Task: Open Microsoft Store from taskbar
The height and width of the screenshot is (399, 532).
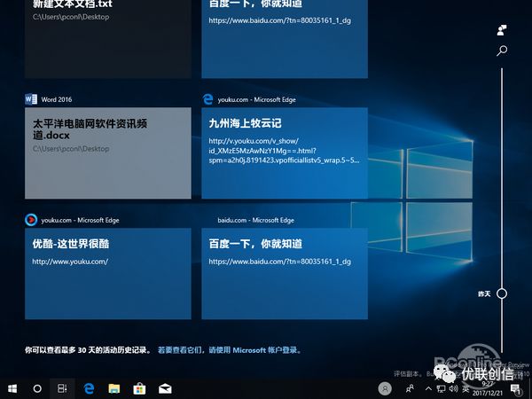Action: point(139,388)
